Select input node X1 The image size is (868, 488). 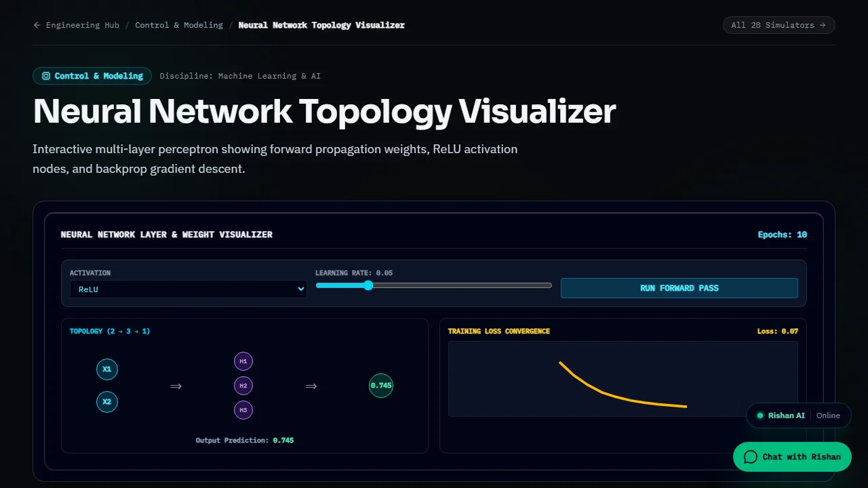tap(107, 369)
